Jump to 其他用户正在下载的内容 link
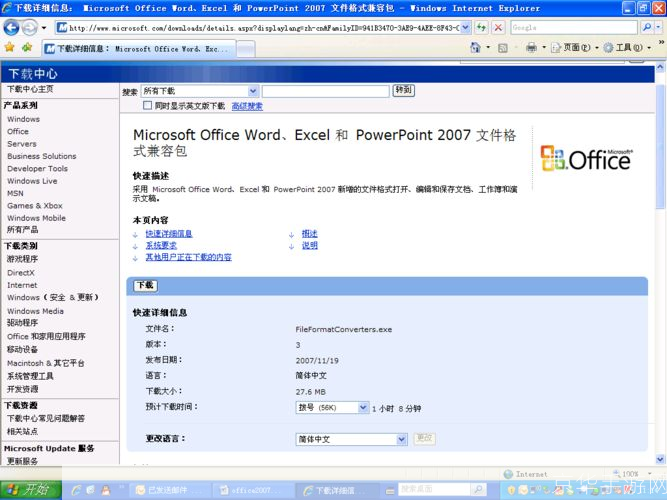The height and width of the screenshot is (500, 667). (x=188, y=257)
